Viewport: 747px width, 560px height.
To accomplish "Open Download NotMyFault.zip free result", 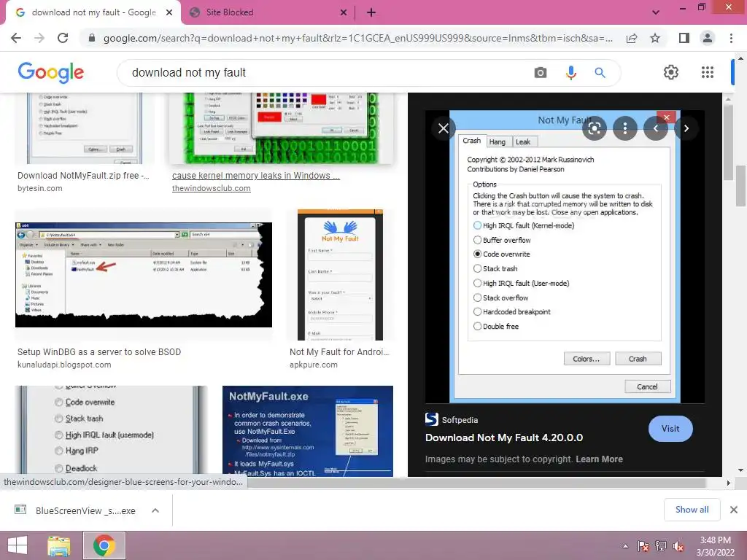I will pyautogui.click(x=83, y=176).
